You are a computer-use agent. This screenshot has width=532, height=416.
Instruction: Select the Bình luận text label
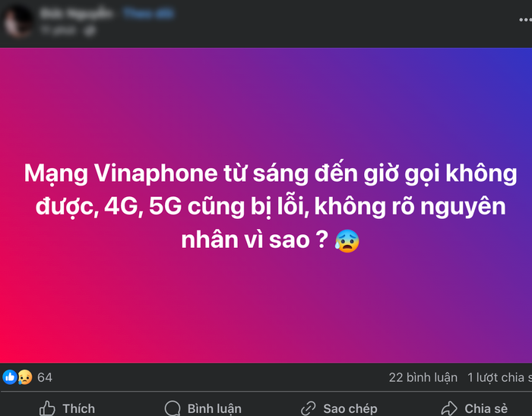pos(214,409)
